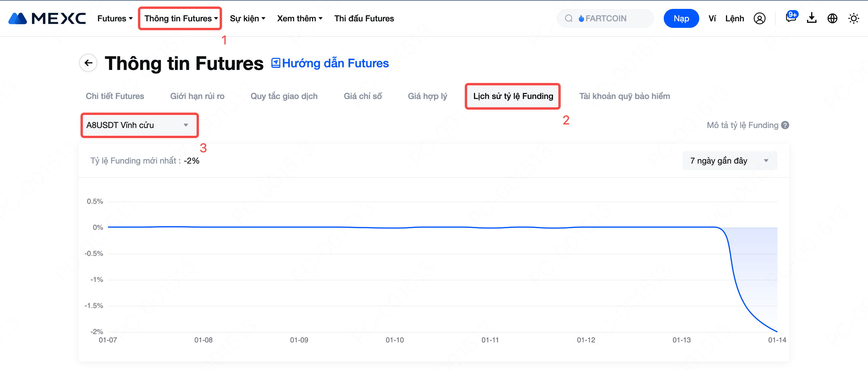Open the Thông tin Futures menu
Viewport: 868px width, 371px height.
point(181,19)
